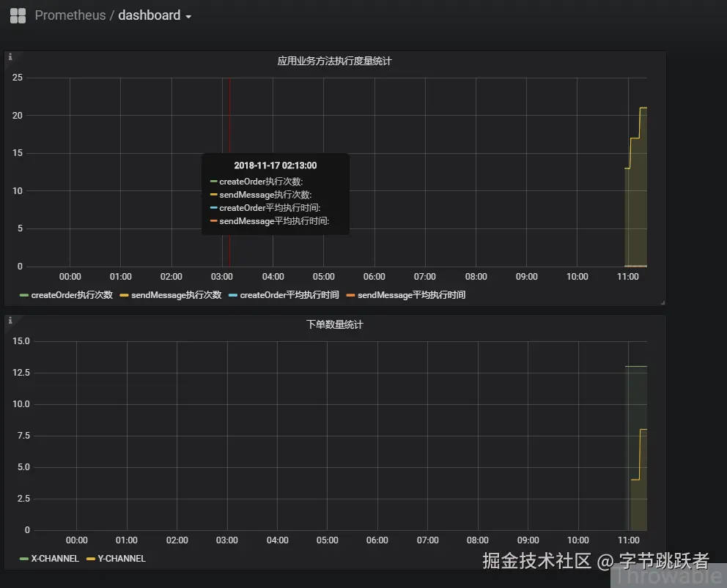Click the green color swatch of createOrder执行次数
The image size is (727, 588).
pos(24,295)
